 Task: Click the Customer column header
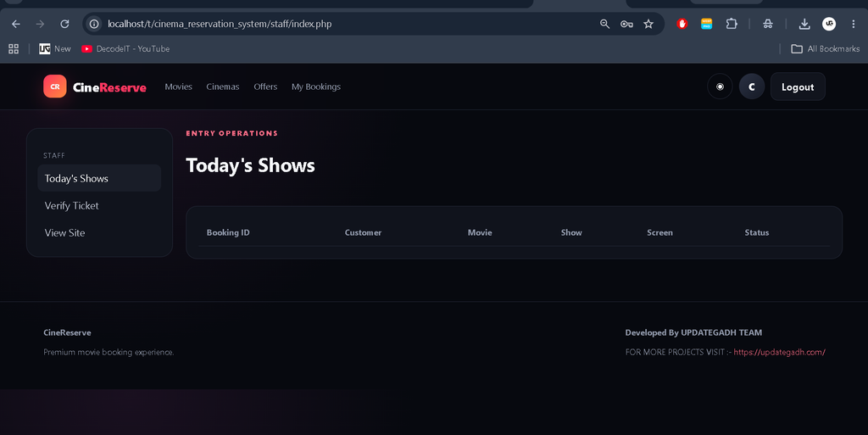click(363, 232)
